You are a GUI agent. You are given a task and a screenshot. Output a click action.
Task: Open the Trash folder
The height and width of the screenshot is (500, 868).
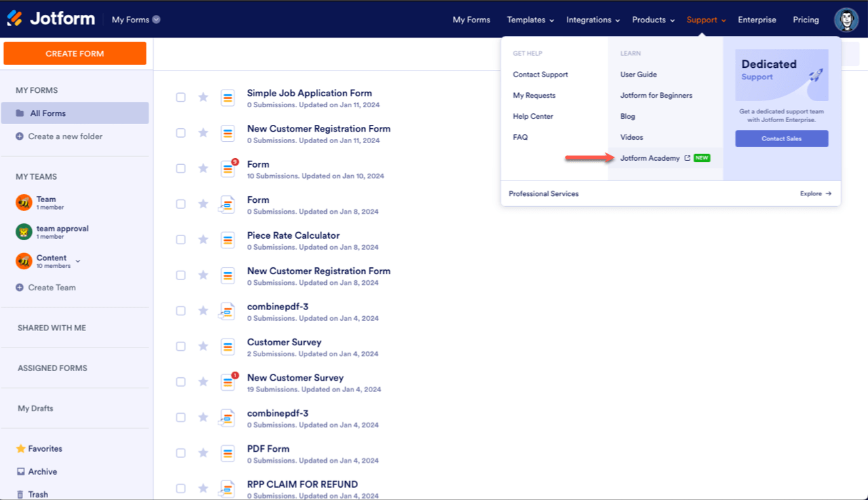32,495
